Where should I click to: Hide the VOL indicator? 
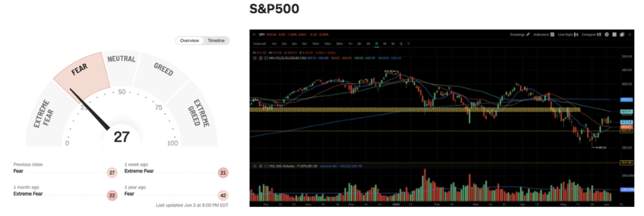(x=266, y=166)
